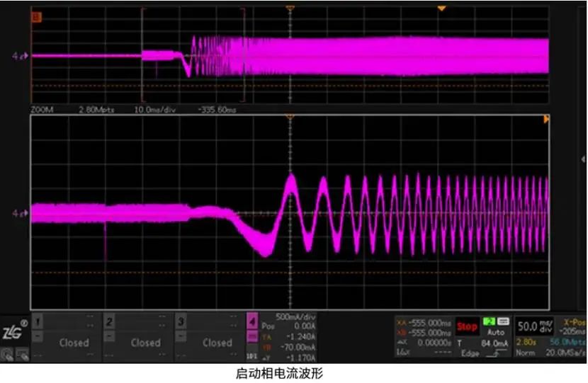Viewport: 588px width, 383px height.
Task: Click the green trigger source indicator
Action: click(x=489, y=322)
